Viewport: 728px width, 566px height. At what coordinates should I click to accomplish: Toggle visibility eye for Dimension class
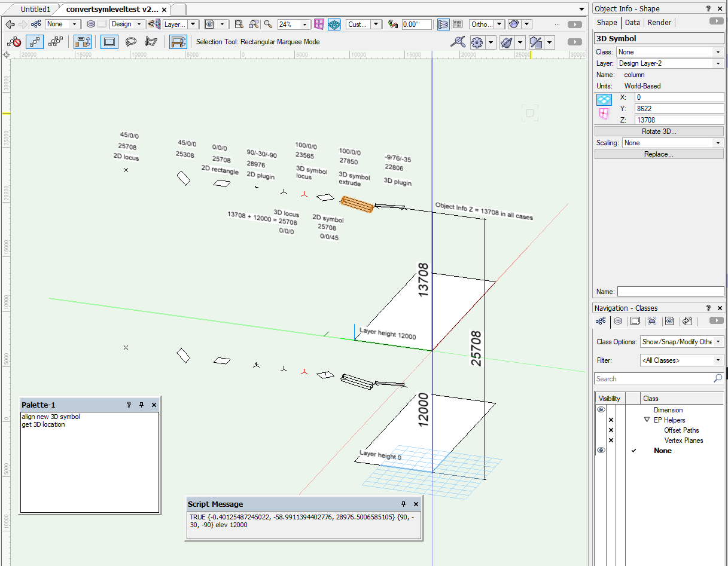(601, 410)
